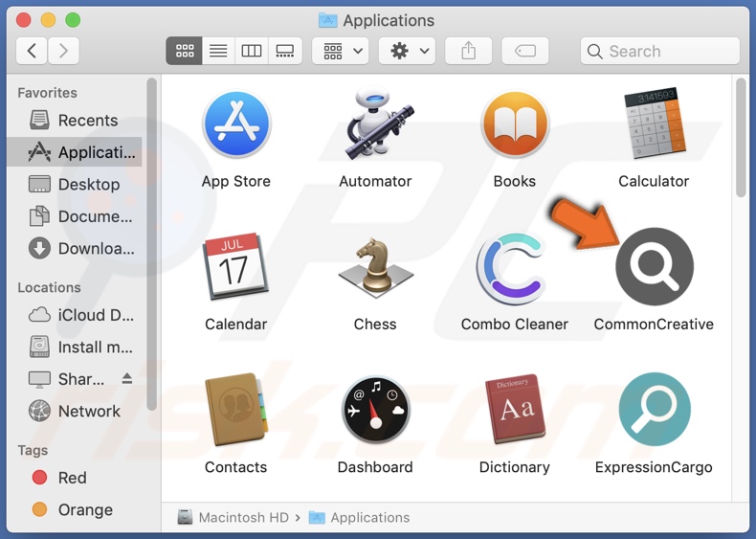Go back with the left arrow button
The width and height of the screenshot is (756, 539).
[32, 51]
